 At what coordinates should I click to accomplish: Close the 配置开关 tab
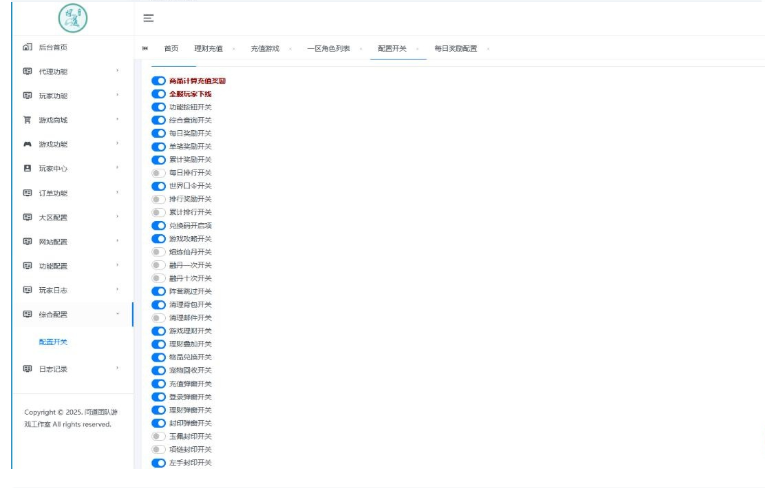click(418, 49)
